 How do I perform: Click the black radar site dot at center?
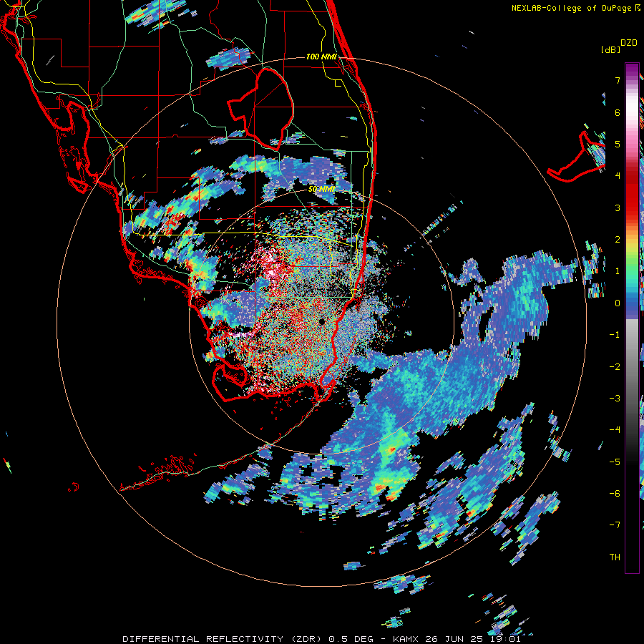click(321, 321)
